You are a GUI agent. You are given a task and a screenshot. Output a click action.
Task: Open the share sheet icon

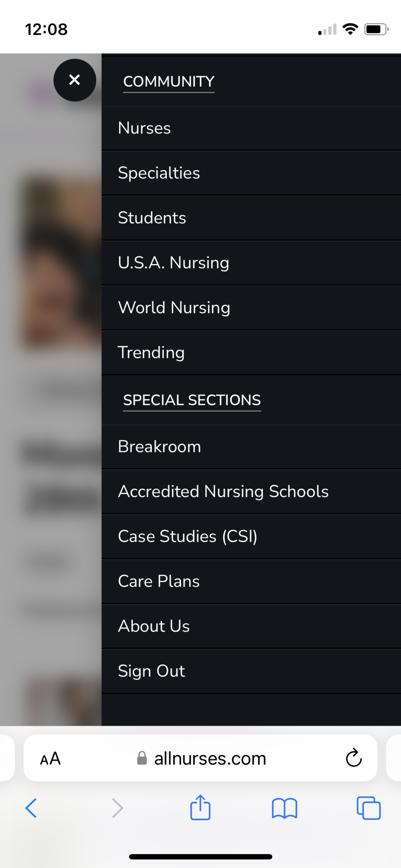click(x=200, y=808)
